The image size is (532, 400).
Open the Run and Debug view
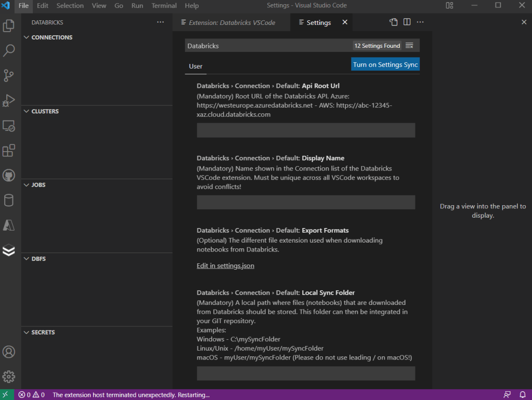click(x=9, y=100)
